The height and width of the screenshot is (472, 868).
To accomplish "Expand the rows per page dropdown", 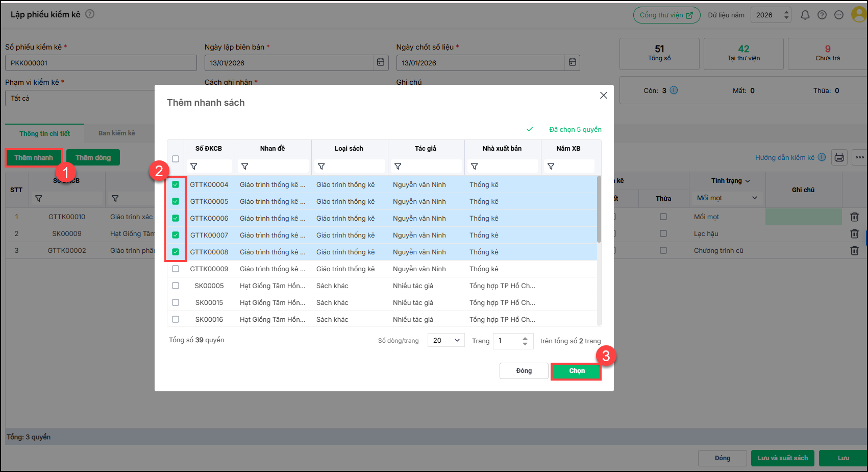I will tap(446, 340).
